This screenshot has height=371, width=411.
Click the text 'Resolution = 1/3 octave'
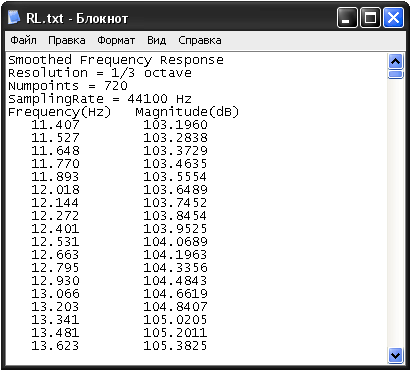coord(100,73)
